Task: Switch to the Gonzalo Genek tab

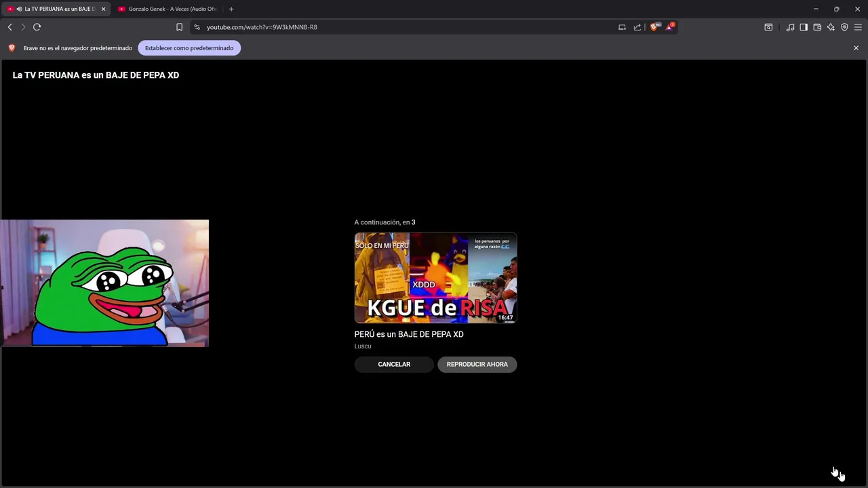Action: click(x=167, y=9)
